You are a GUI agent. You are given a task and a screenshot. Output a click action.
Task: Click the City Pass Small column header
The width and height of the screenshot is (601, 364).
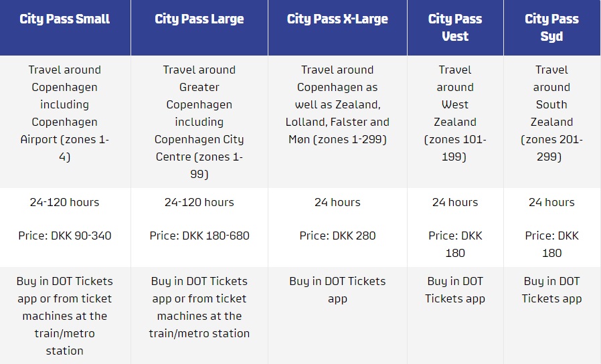tap(65, 19)
